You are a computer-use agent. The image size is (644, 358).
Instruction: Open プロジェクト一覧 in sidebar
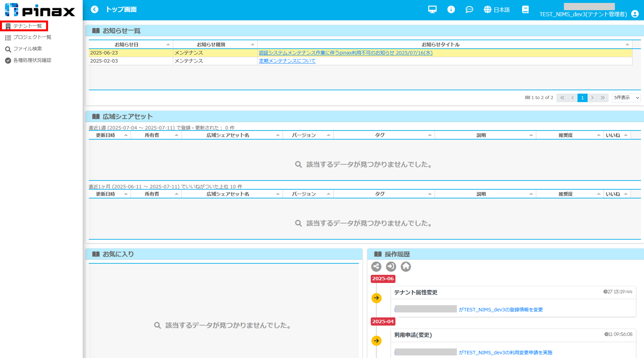tap(32, 37)
